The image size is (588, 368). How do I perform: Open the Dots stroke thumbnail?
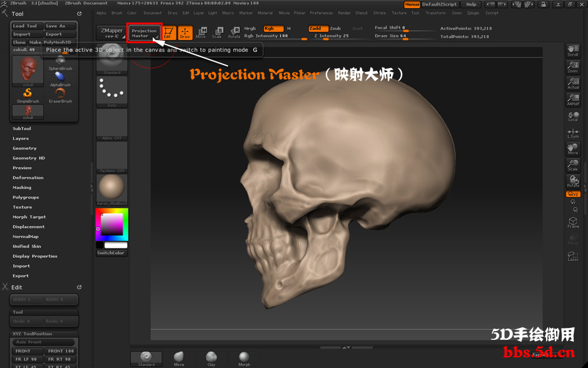coord(112,91)
